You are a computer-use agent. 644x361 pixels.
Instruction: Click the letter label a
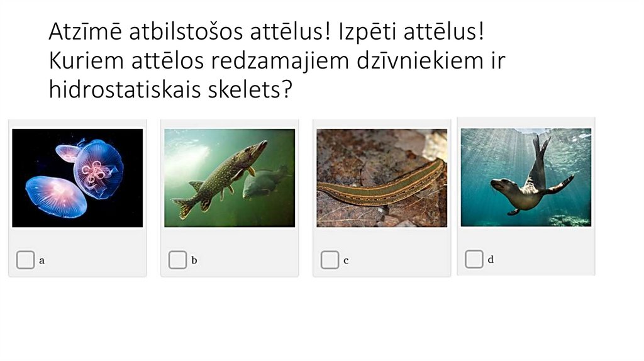point(42,260)
